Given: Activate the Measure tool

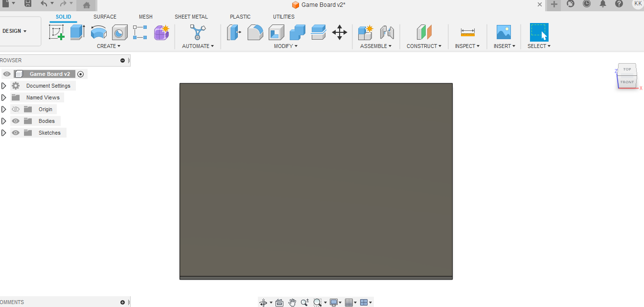Looking at the screenshot, I should (x=467, y=32).
